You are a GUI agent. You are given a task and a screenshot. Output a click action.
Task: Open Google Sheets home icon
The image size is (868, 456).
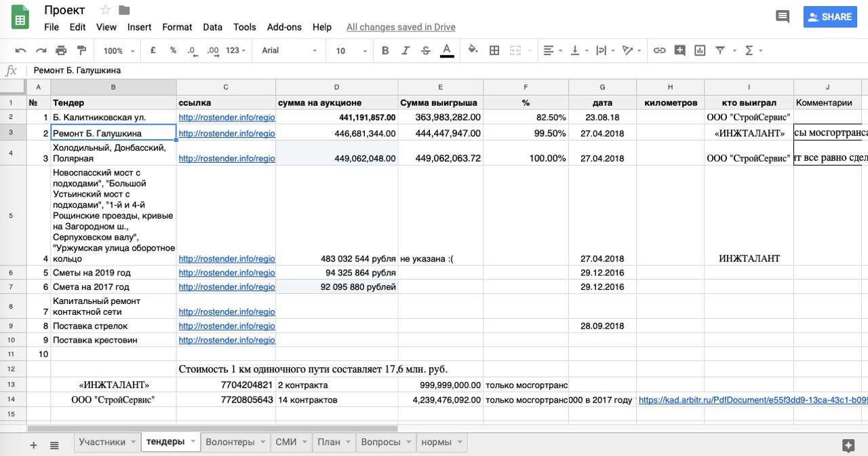pyautogui.click(x=20, y=17)
